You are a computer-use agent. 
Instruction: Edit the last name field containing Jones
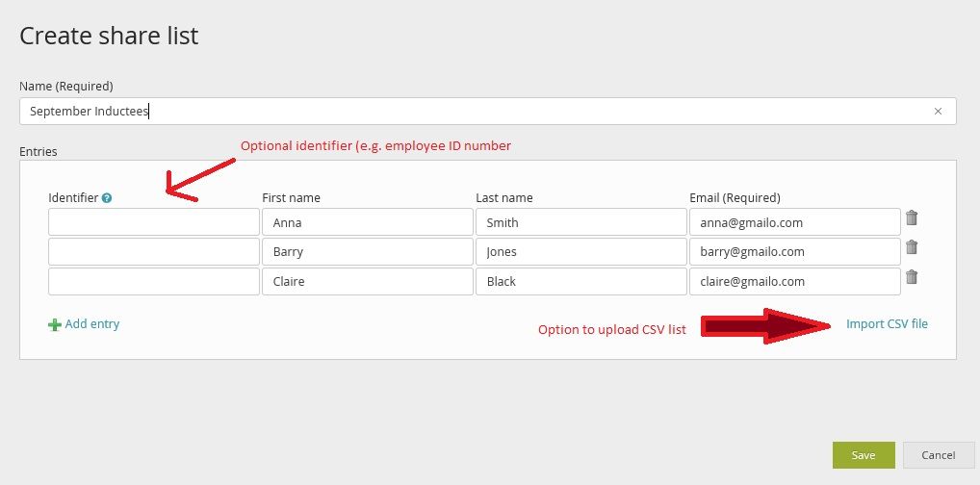580,252
